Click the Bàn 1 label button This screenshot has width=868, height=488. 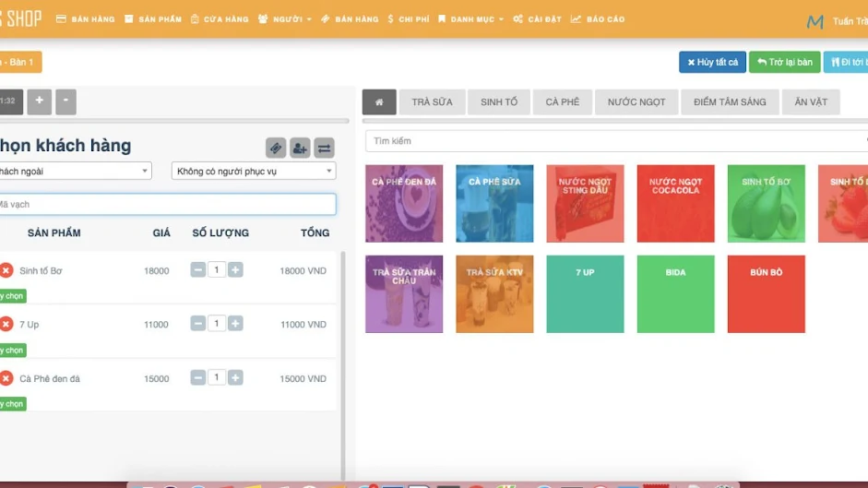20,62
